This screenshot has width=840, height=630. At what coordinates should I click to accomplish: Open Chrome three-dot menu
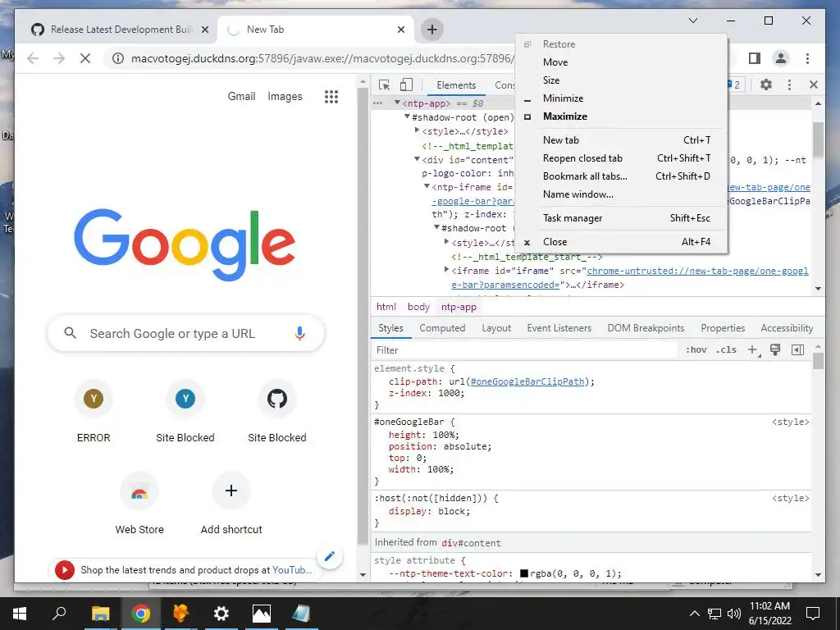807,58
